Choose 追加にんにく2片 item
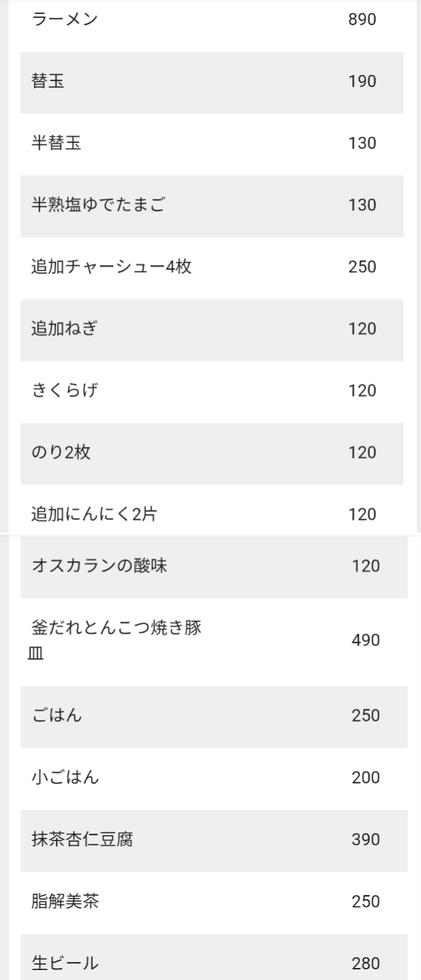Viewport: 421px width, 980px height. [94, 514]
